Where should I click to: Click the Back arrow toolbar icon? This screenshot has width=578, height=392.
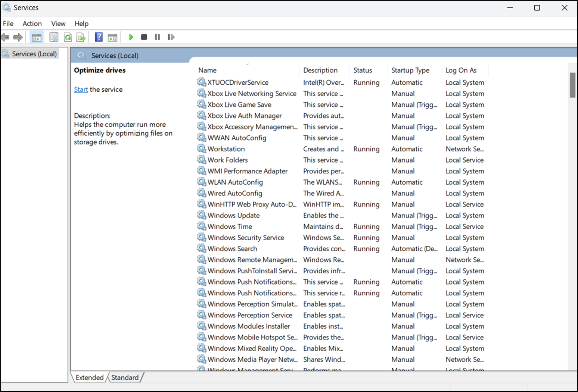coord(5,37)
